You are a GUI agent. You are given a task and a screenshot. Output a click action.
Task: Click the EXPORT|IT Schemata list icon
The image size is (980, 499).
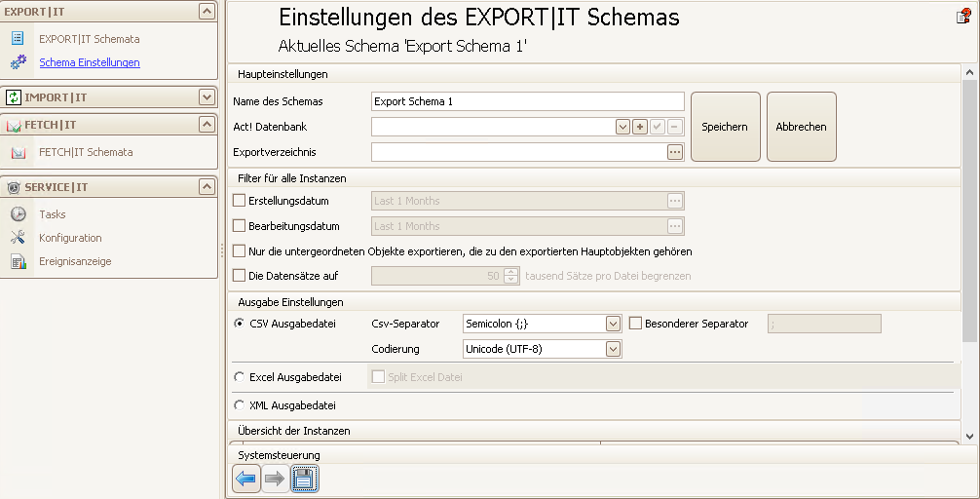point(18,39)
